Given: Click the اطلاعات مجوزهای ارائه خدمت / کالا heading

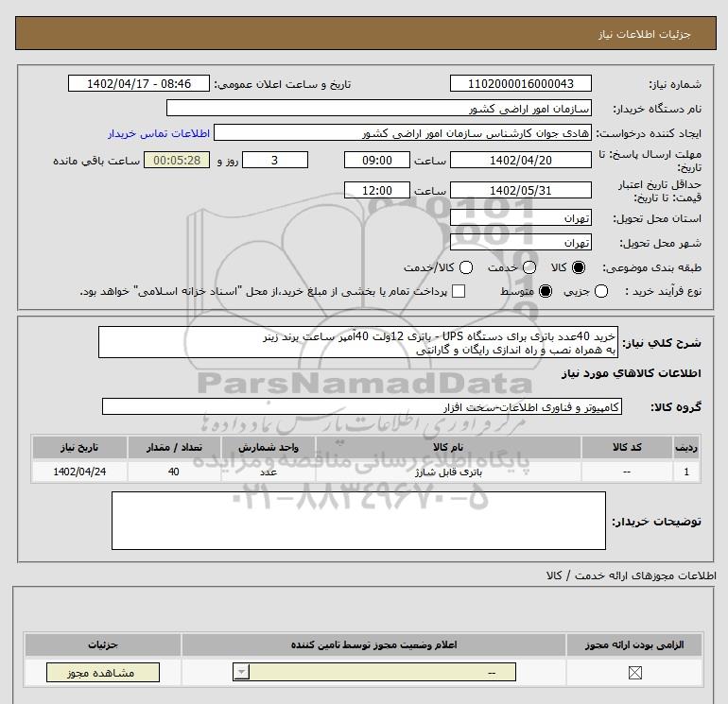Looking at the screenshot, I should coord(631,575).
